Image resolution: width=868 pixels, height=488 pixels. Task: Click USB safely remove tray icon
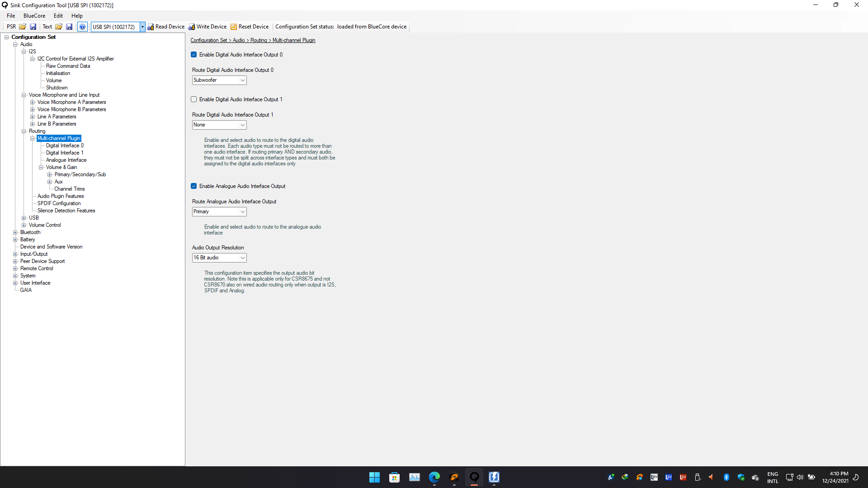697,477
